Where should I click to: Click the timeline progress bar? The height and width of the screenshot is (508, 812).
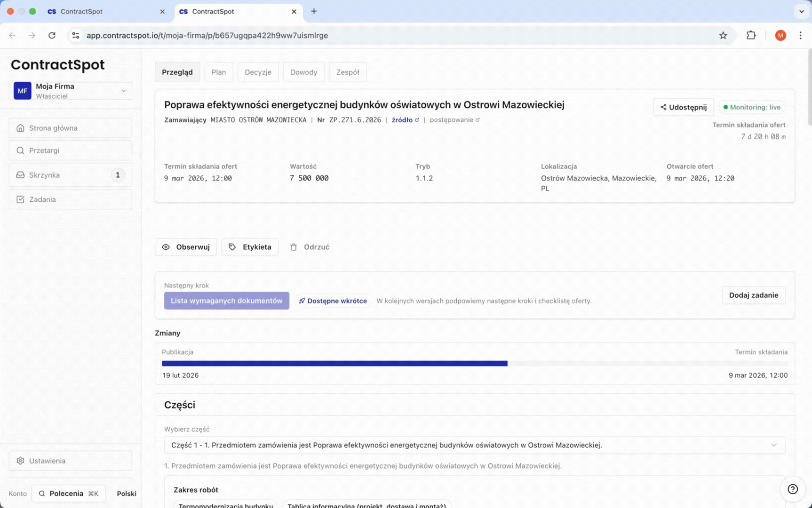tap(475, 364)
